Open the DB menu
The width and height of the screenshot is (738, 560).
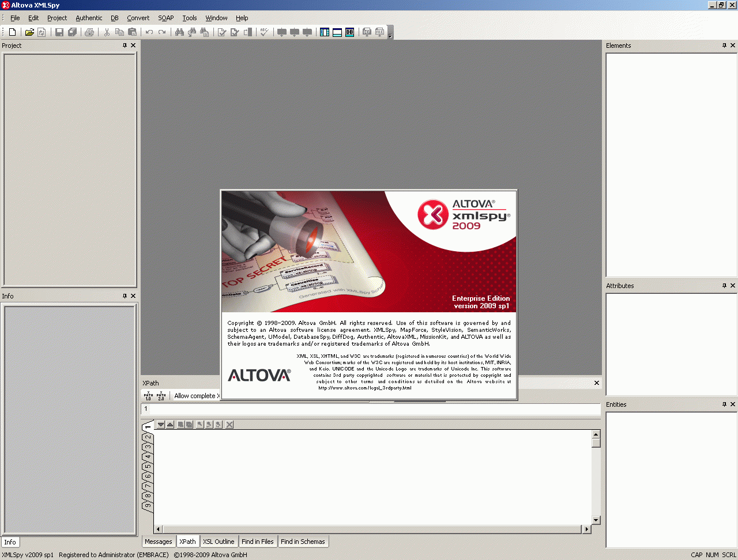tap(115, 18)
